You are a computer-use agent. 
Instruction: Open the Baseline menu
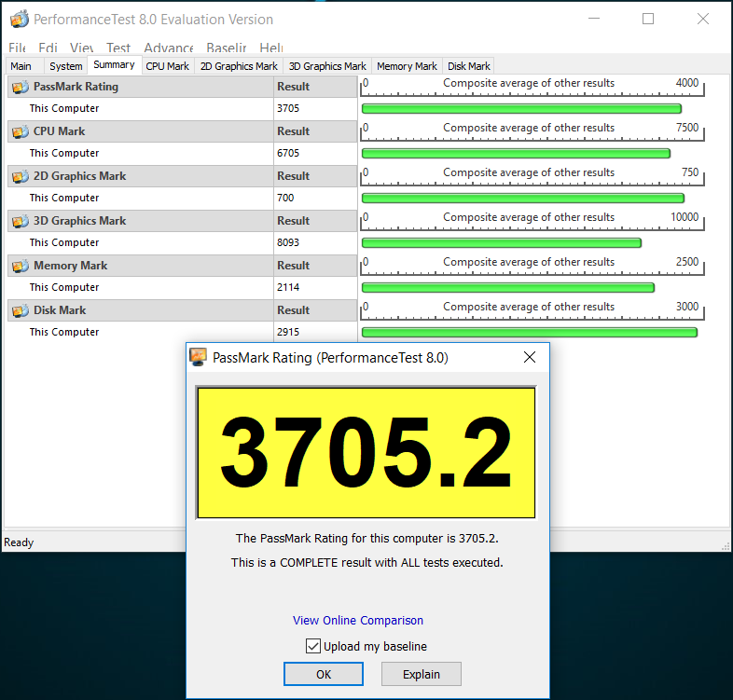click(227, 48)
